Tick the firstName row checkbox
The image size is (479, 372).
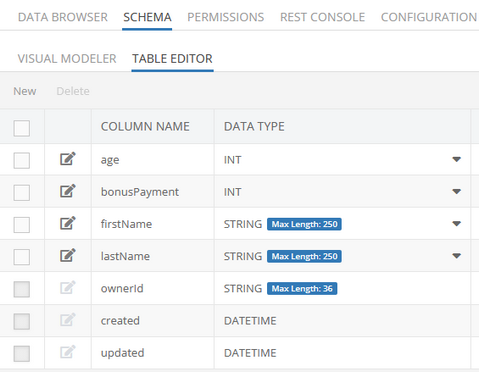22,225
